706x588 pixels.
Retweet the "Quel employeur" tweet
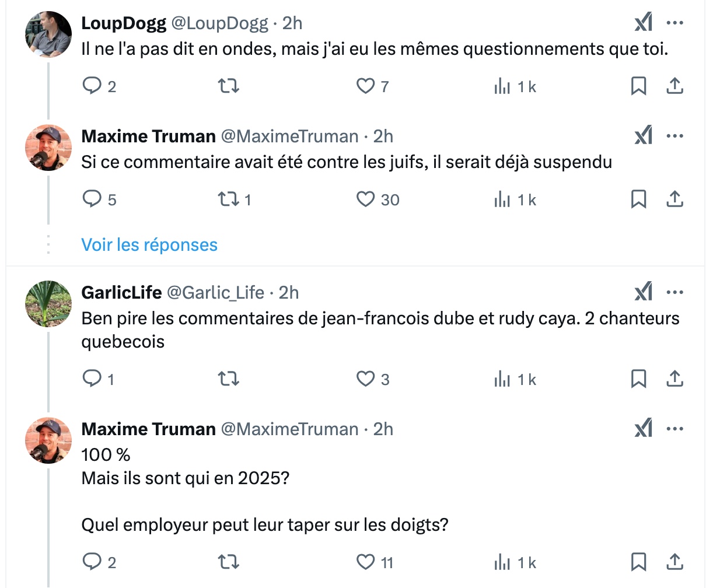[228, 562]
